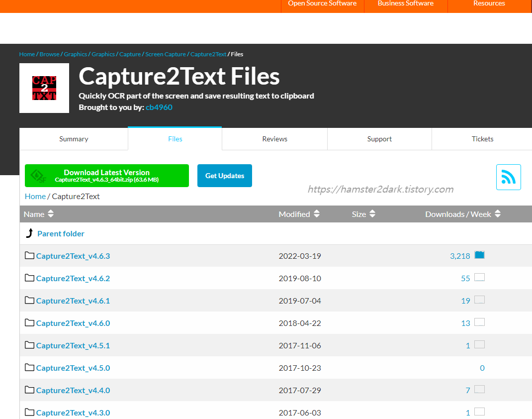
Task: Open the Resources menu
Action: point(489,4)
